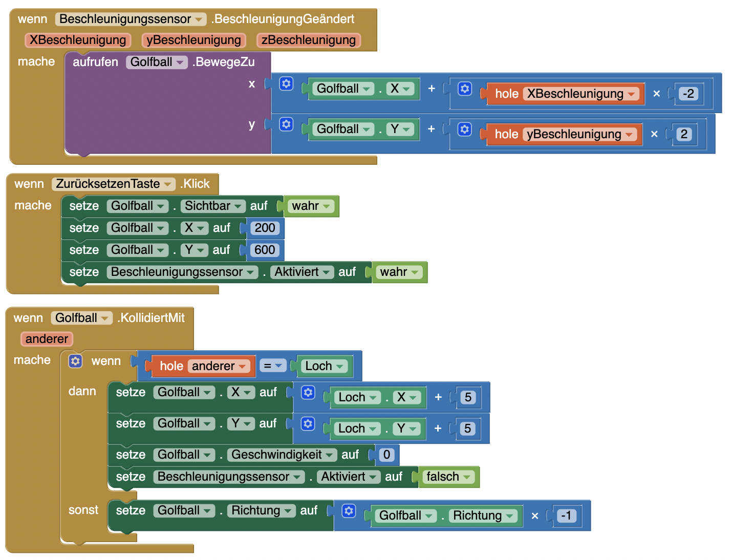The height and width of the screenshot is (560, 730).
Task: Select the aufrufen Golfball.BewegeZu block
Action: (95, 62)
